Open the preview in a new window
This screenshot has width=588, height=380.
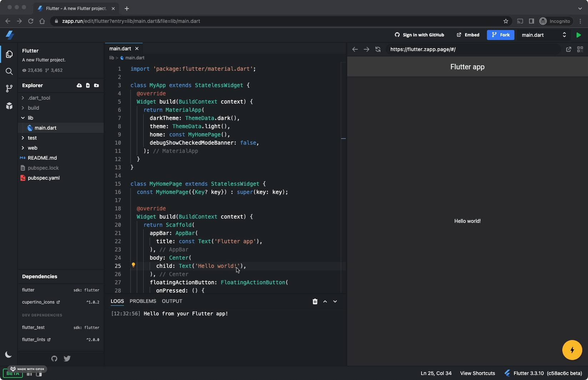pos(569,49)
